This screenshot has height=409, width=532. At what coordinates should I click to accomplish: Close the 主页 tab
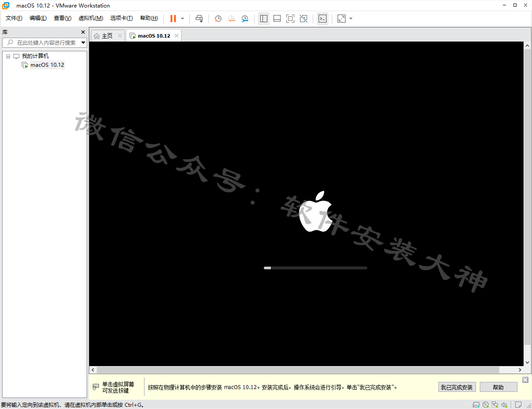click(120, 36)
